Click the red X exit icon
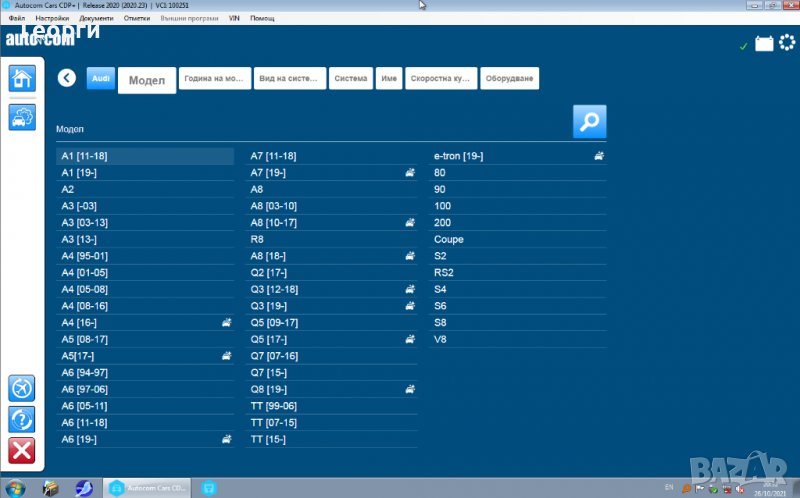 coord(22,451)
